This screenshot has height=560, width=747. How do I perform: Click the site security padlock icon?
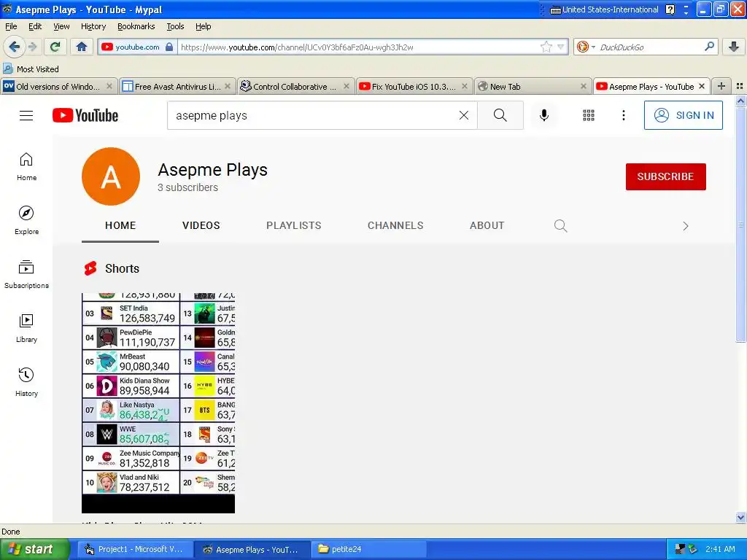(x=169, y=47)
